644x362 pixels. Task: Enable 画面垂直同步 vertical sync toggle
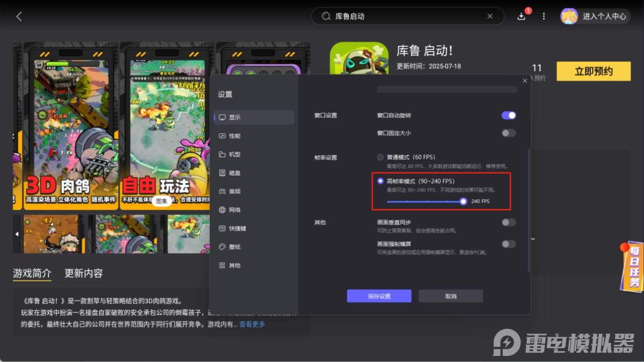pos(508,222)
